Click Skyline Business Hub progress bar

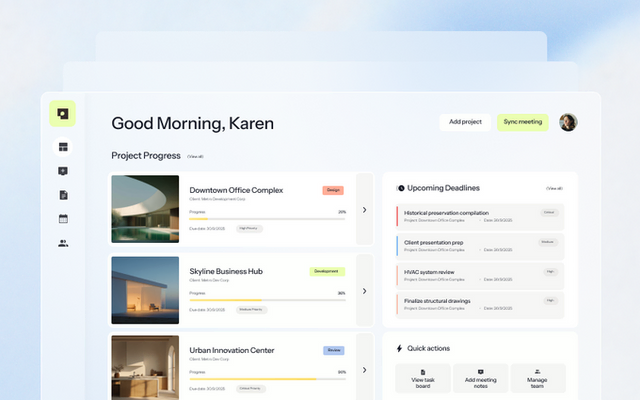267,300
